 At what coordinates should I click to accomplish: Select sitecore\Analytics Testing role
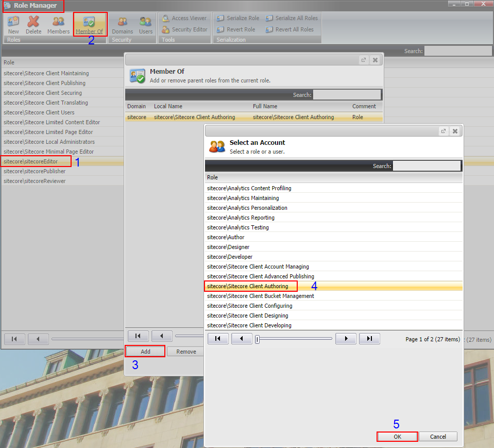click(334, 227)
